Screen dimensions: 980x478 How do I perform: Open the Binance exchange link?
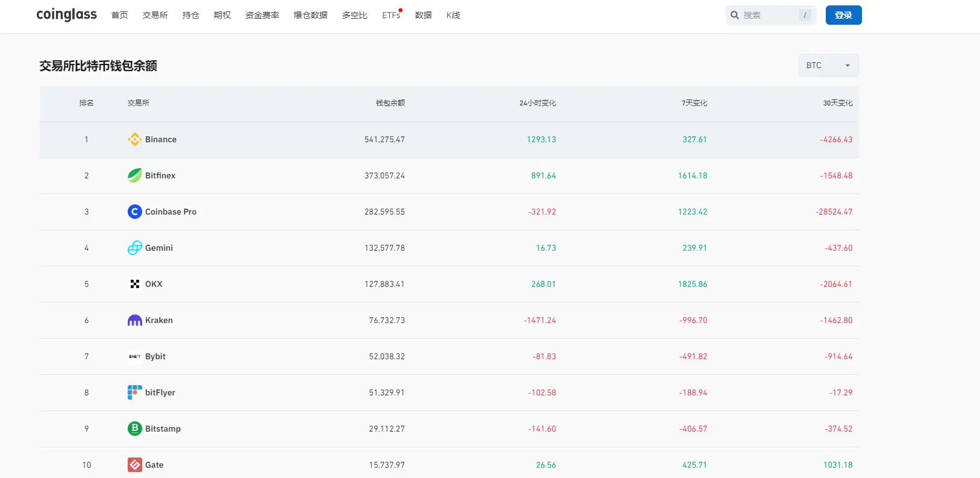[x=161, y=139]
